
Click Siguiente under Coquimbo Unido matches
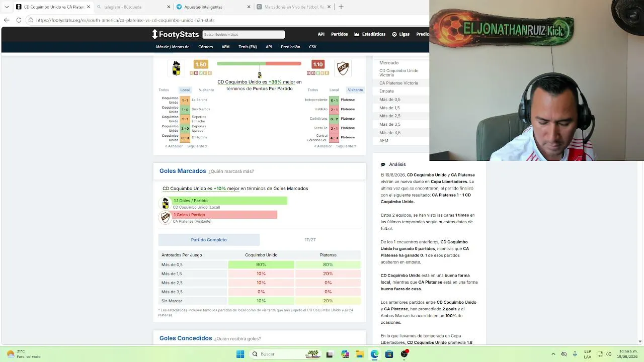point(197,146)
